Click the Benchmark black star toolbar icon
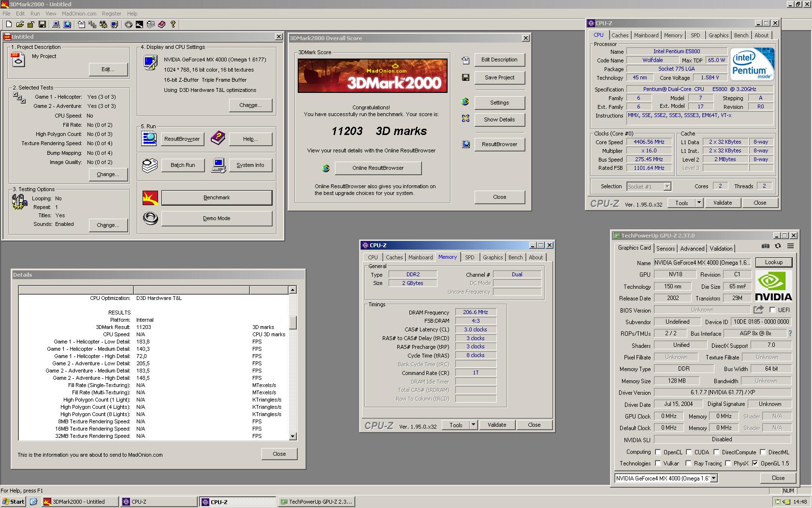This screenshot has height=508, width=812. (x=140, y=24)
